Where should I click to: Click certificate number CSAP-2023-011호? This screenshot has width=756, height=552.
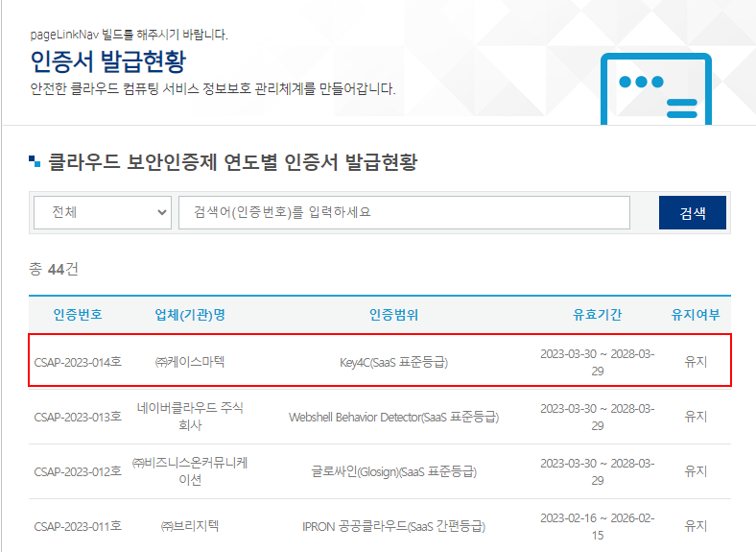pyautogui.click(x=78, y=525)
